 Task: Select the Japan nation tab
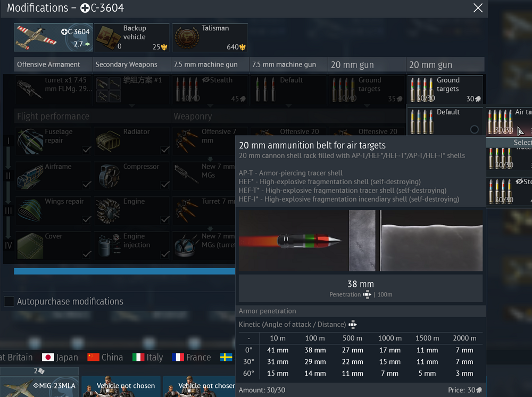coord(60,358)
